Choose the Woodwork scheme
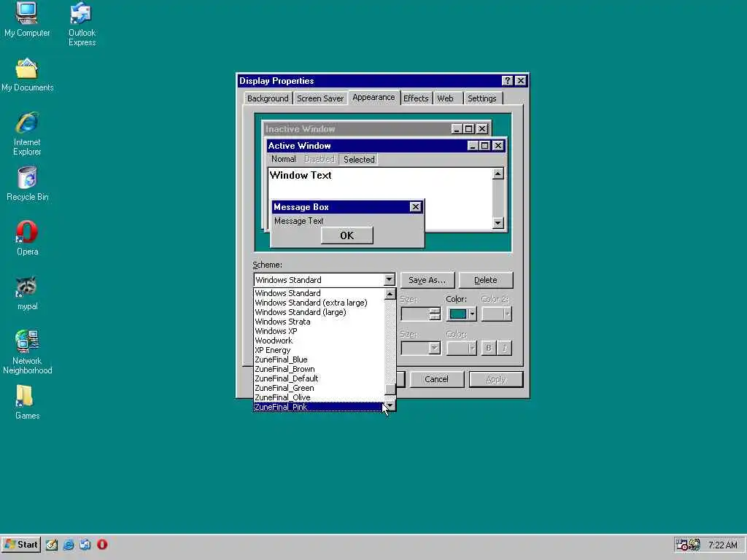This screenshot has width=747, height=560. 320,341
